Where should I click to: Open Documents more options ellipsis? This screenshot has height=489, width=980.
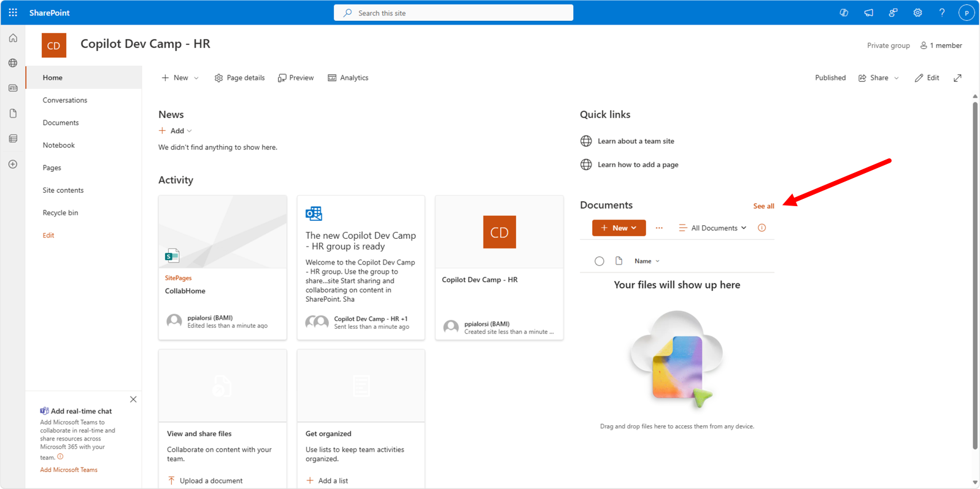659,228
